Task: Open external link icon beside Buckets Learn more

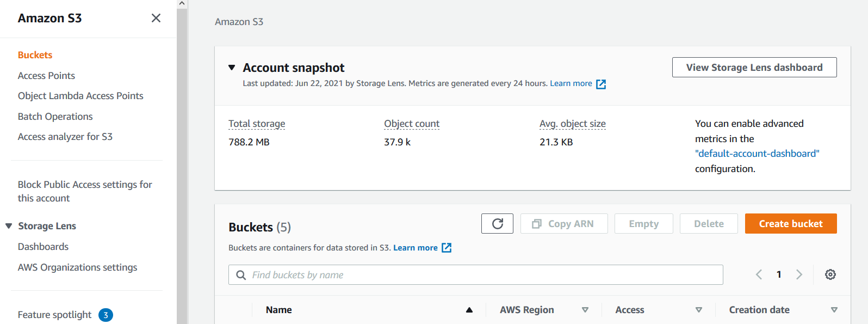Action: 447,248
